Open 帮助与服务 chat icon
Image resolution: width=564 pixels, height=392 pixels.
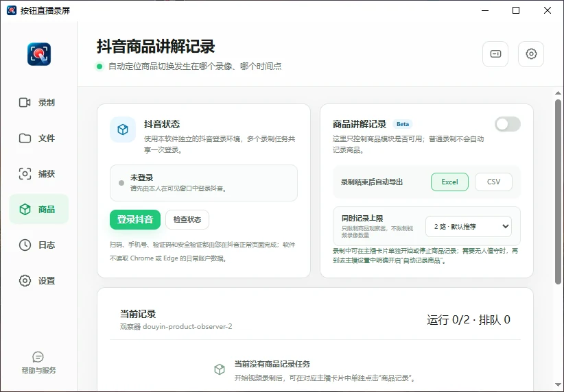point(38,357)
